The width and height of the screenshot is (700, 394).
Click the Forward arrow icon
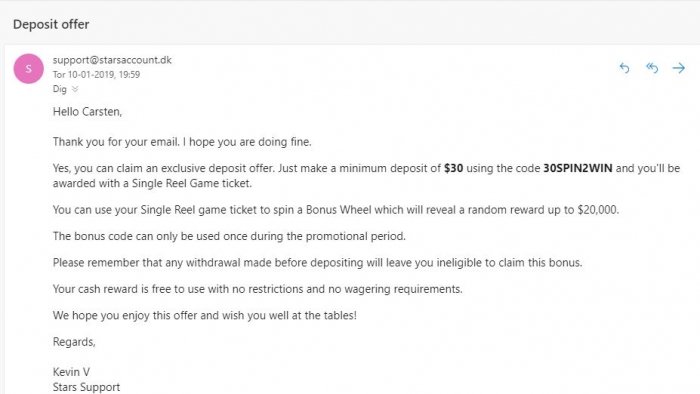(679, 68)
